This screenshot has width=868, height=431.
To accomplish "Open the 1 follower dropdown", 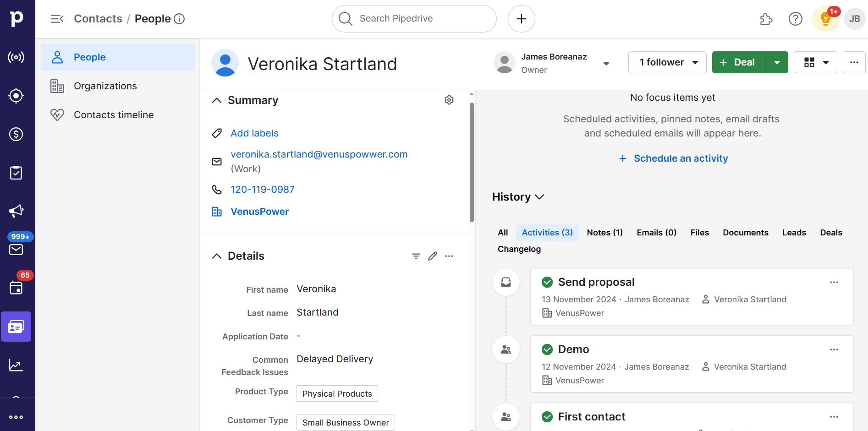I will pos(667,62).
